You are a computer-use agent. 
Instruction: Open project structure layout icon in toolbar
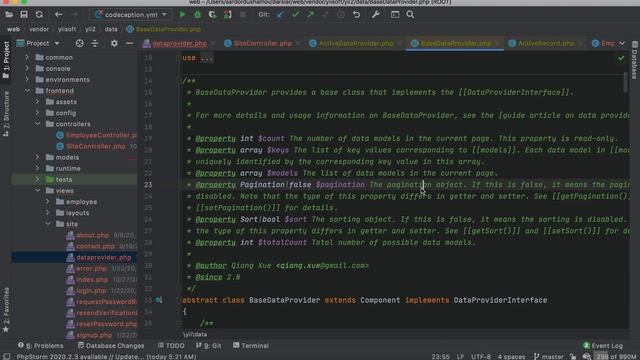pyautogui.click(x=395, y=15)
